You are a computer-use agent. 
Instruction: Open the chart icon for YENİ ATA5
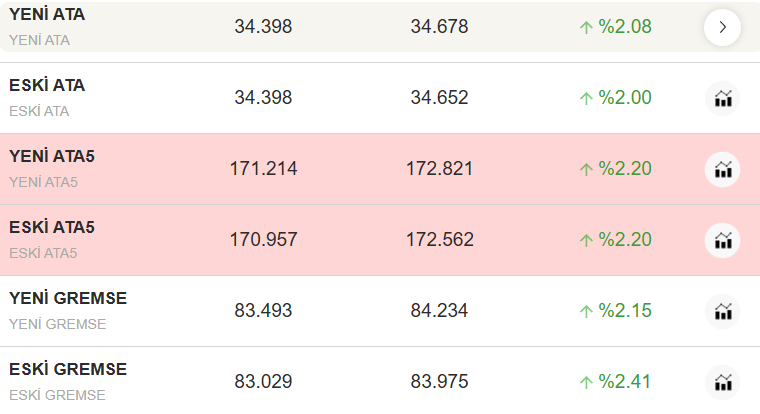coord(722,169)
